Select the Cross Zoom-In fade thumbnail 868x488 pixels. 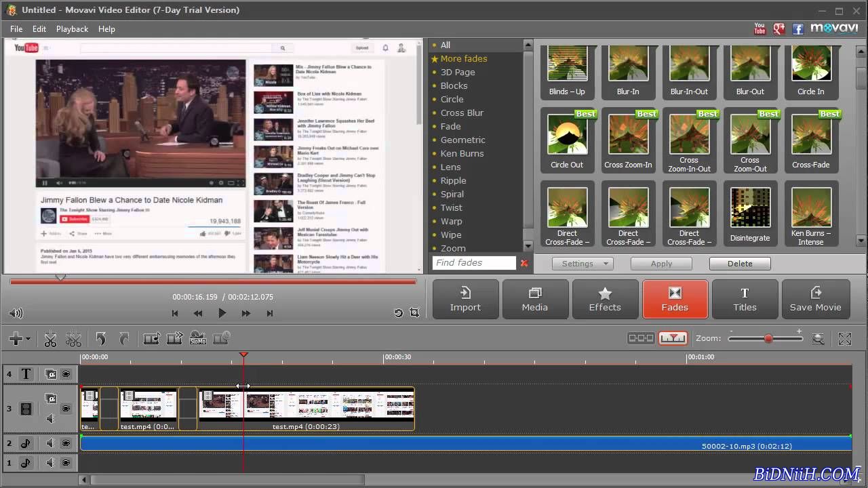coord(628,140)
